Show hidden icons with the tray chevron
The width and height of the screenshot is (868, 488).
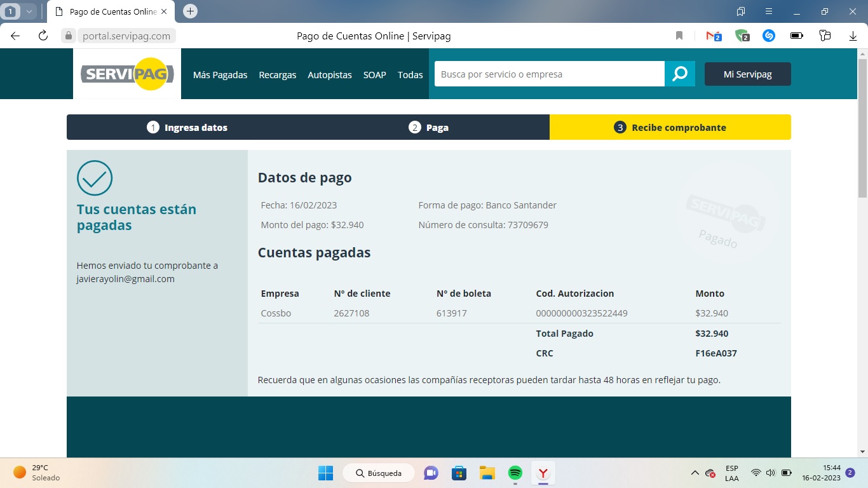(x=695, y=473)
